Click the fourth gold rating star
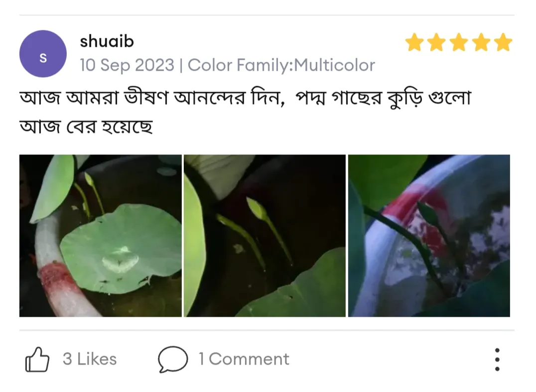The width and height of the screenshot is (536, 392). pos(481,42)
